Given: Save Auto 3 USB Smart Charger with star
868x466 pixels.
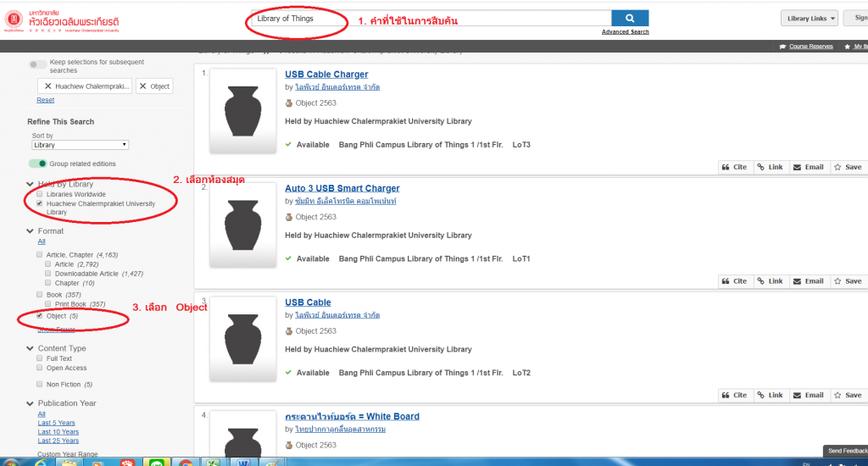Looking at the screenshot, I should (x=848, y=281).
